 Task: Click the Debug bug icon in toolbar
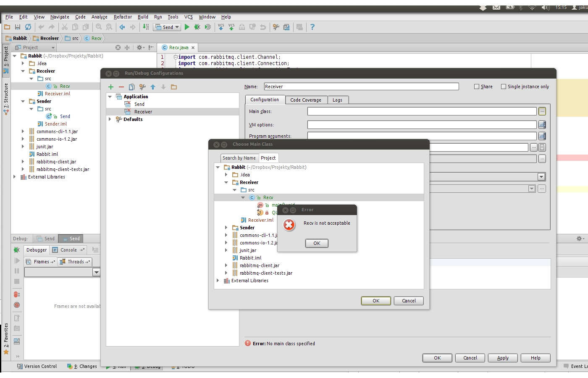(x=197, y=27)
